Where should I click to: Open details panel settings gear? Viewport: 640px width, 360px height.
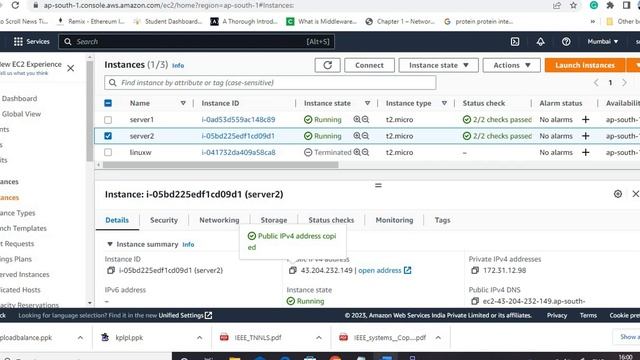pos(618,194)
